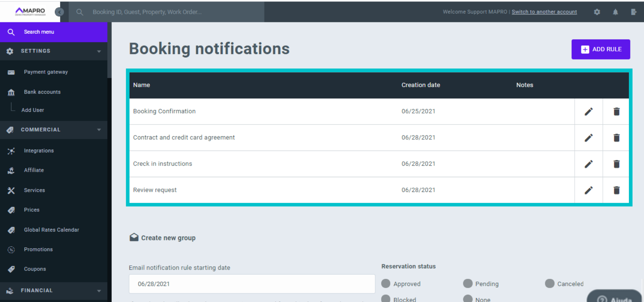Viewport: 644px width, 302px height.
Task: Select the Pending reservation status
Action: [x=468, y=284]
